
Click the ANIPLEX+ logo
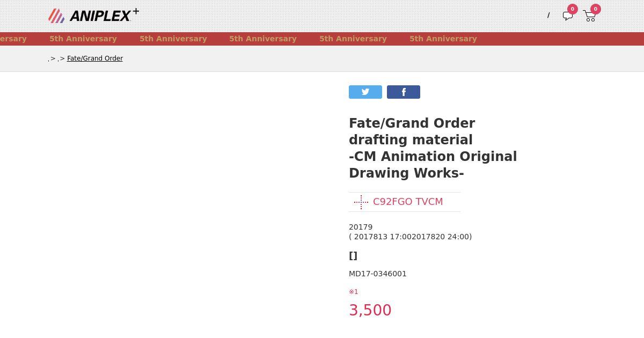94,16
